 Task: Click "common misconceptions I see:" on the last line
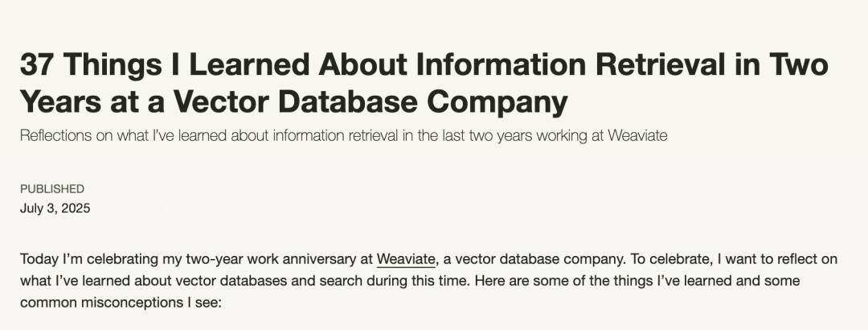click(x=121, y=303)
